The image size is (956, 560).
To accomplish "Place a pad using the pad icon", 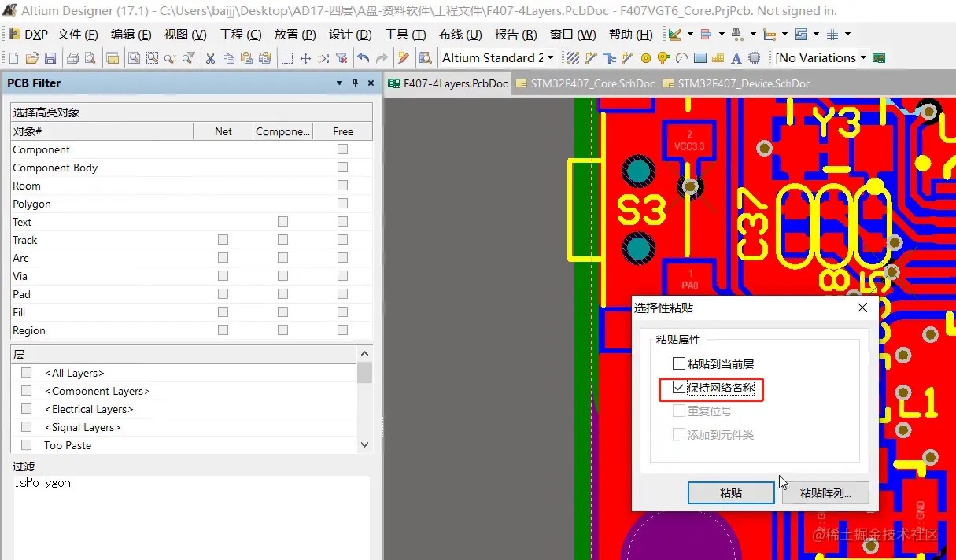I will coord(646,58).
